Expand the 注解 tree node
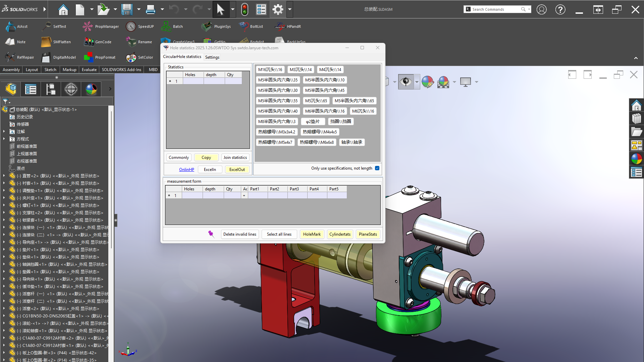Image resolution: width=644 pixels, height=362 pixels. point(4,132)
